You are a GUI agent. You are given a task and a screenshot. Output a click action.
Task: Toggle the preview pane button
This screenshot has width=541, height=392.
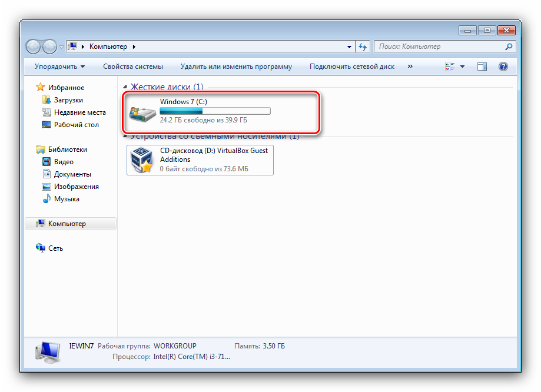[x=482, y=67]
